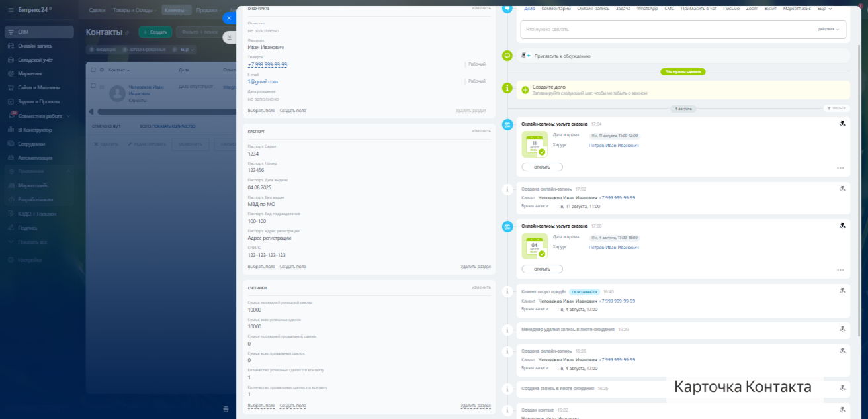Click the green Создать button
The height and width of the screenshot is (419, 868).
coord(155,32)
